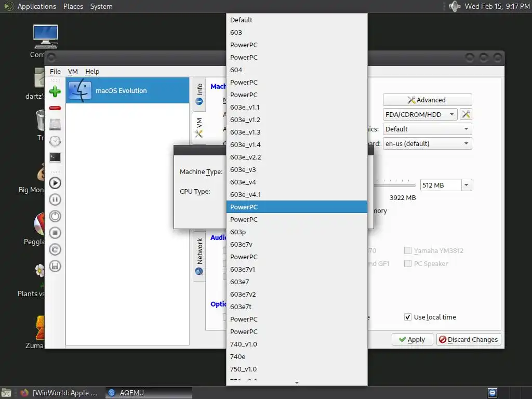The width and height of the screenshot is (532, 399).
Task: Click the circular reset VM icon
Action: tap(55, 249)
